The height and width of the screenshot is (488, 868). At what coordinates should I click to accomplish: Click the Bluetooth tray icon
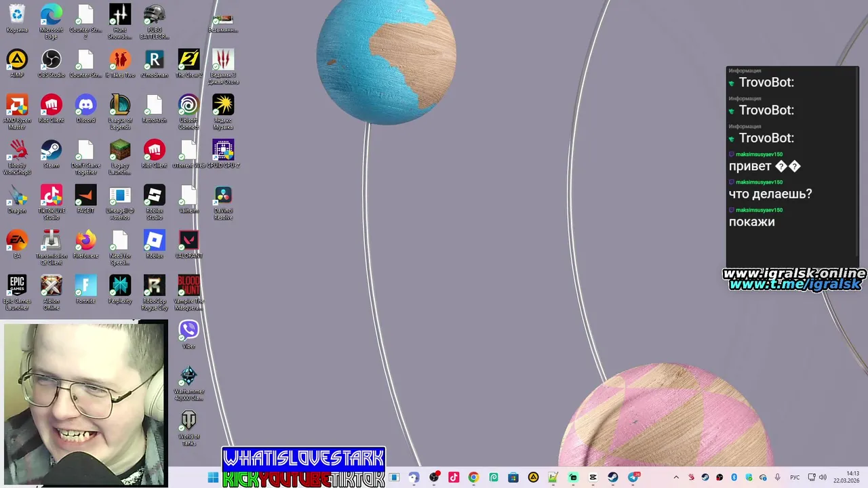[x=734, y=478]
